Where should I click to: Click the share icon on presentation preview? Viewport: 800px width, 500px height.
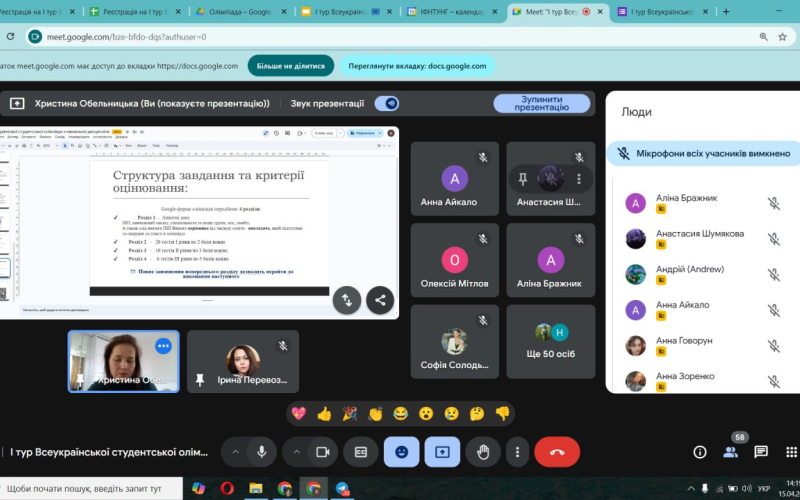tap(380, 299)
